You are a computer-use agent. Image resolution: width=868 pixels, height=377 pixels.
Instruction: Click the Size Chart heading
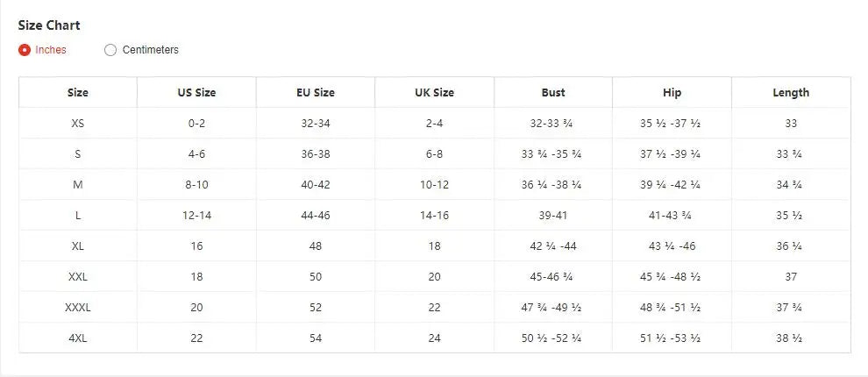(x=49, y=25)
